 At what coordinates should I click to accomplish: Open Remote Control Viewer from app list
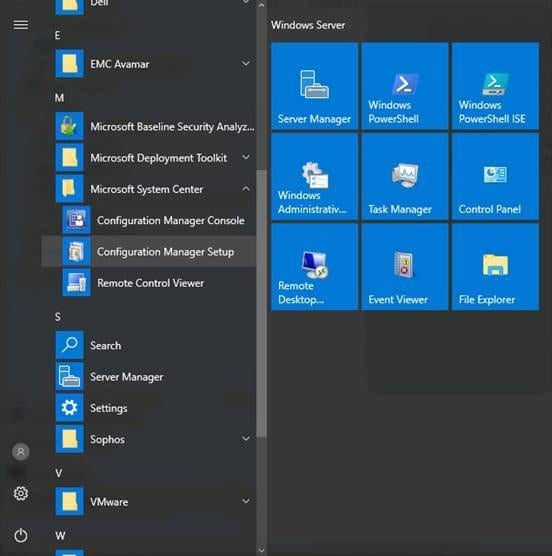[149, 283]
